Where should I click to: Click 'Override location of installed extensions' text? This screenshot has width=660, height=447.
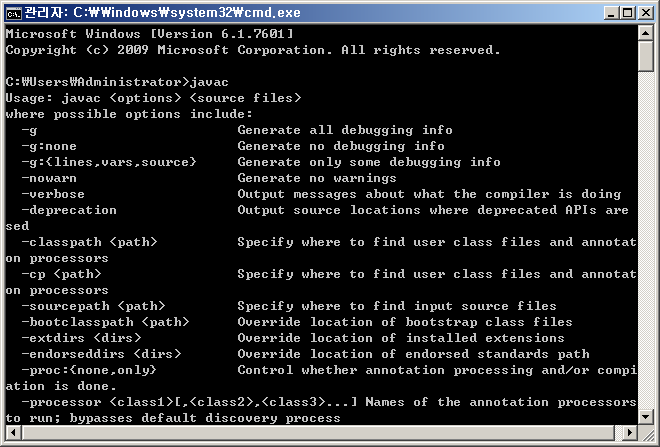point(401,338)
